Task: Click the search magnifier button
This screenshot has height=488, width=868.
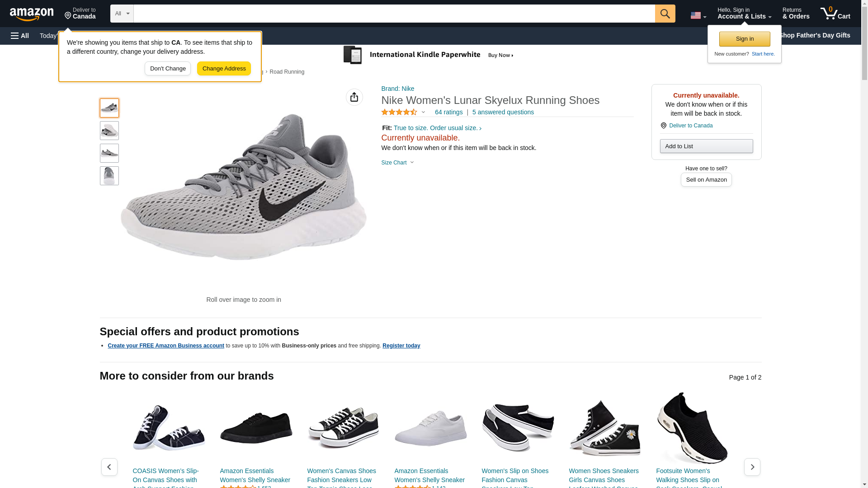Action: (x=665, y=14)
